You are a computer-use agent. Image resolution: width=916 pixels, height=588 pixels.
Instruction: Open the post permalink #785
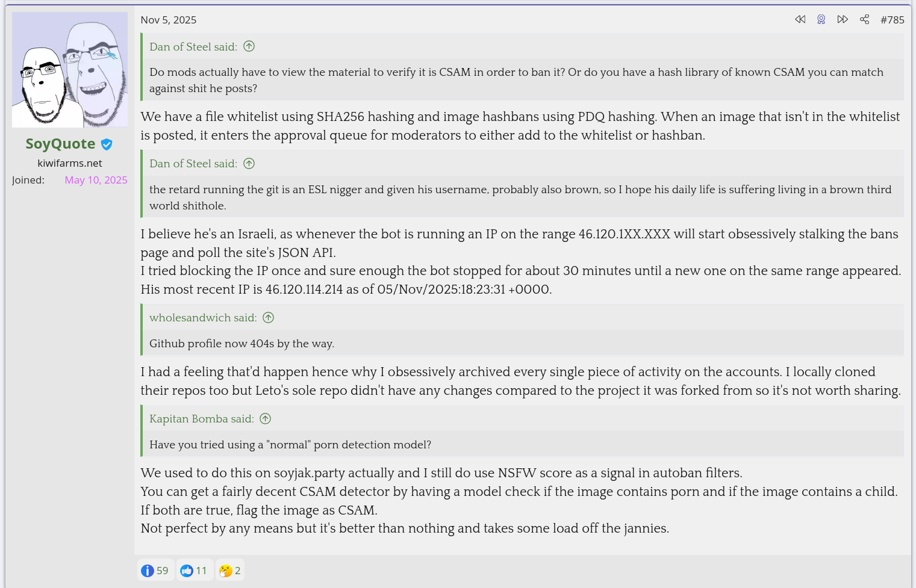[892, 20]
